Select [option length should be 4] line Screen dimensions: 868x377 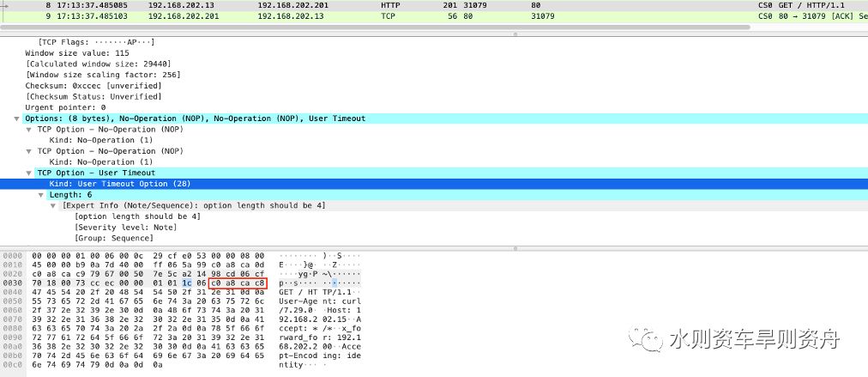(x=137, y=216)
